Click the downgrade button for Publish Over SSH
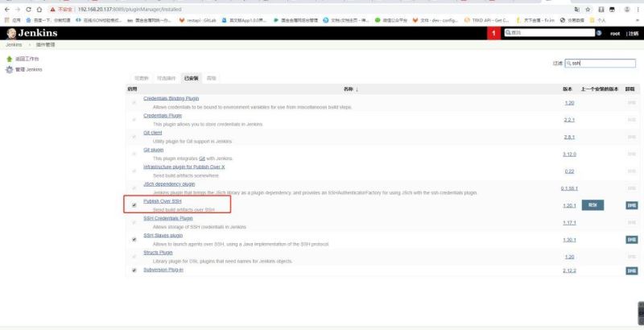 pos(592,205)
